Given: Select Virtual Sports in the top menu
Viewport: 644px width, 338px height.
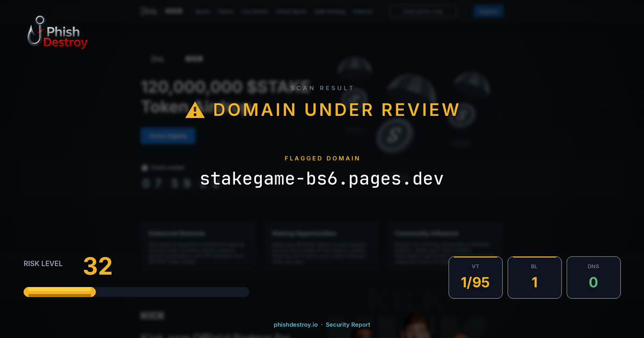Looking at the screenshot, I should pyautogui.click(x=291, y=11).
